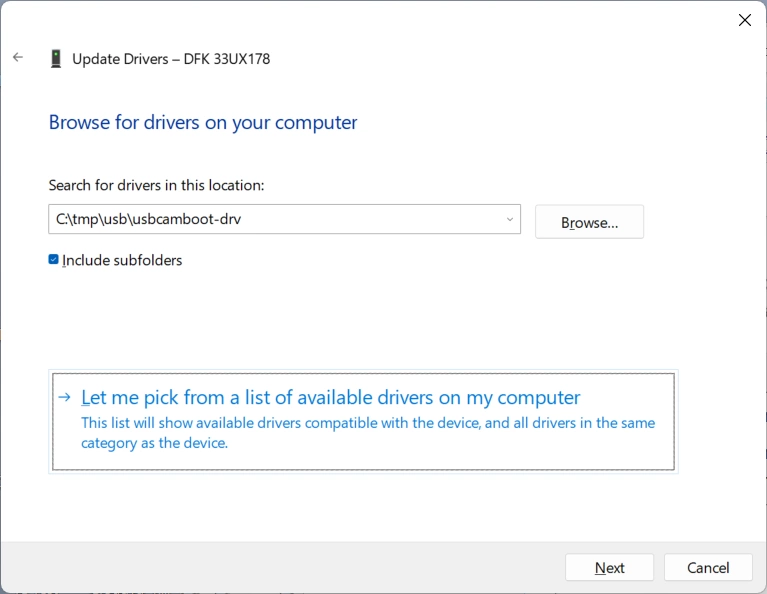Go back using the left arrow
This screenshot has height=594, width=767.
18,58
